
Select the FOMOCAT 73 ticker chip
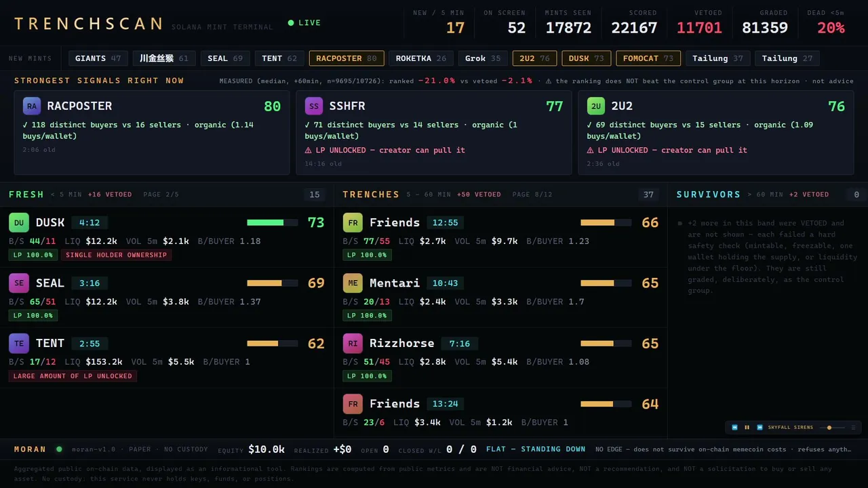(x=648, y=58)
